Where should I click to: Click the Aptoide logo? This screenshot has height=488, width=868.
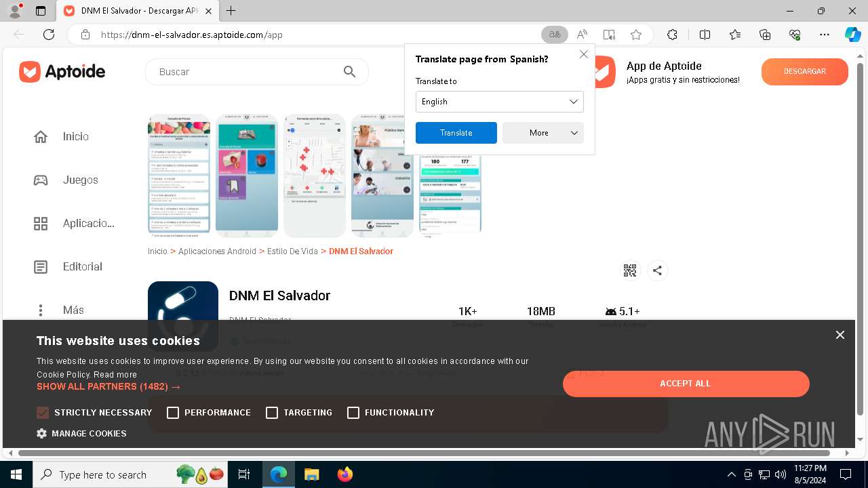point(62,71)
